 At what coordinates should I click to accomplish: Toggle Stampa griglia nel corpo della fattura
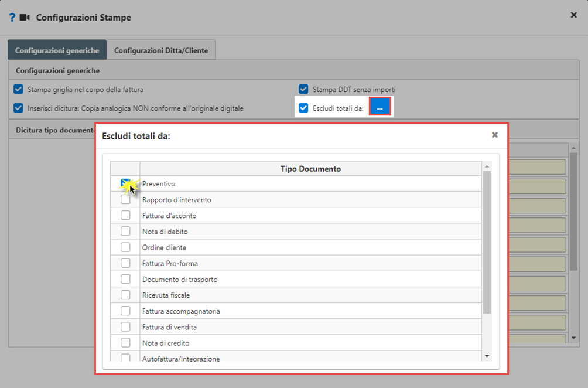pyautogui.click(x=18, y=89)
